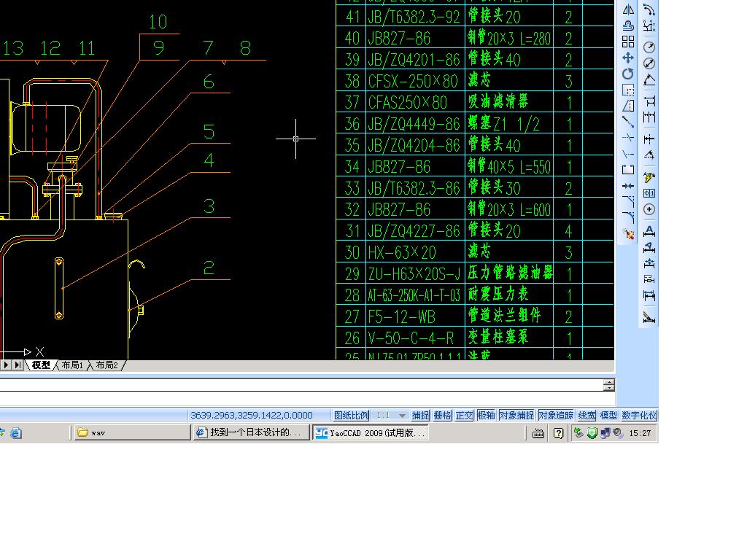747x560 pixels.
Task: Switch to the 找到一个日本设计的 browser taskbar window
Action: coord(251,432)
